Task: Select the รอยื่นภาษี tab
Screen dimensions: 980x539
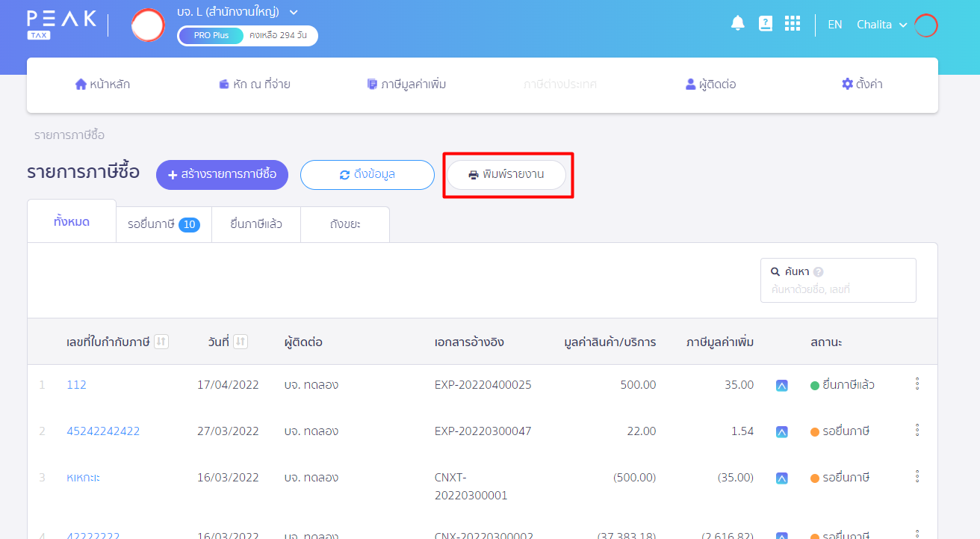Action: point(164,224)
